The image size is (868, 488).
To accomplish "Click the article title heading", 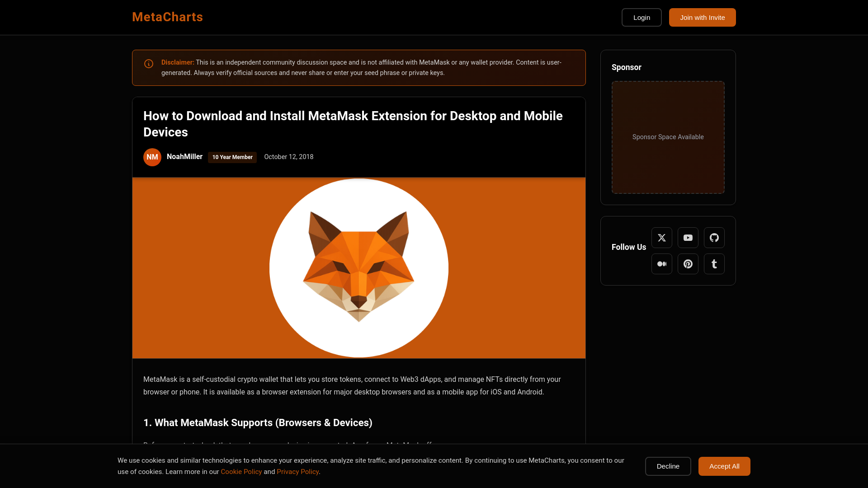I will pyautogui.click(x=353, y=124).
